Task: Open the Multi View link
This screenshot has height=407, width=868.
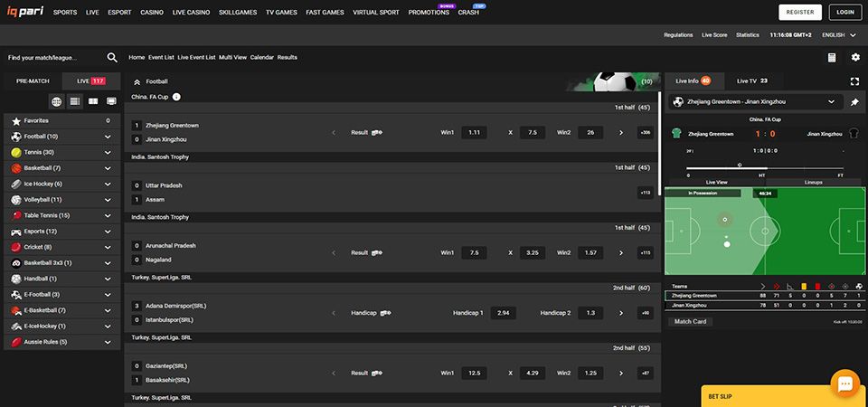Action: (x=232, y=58)
